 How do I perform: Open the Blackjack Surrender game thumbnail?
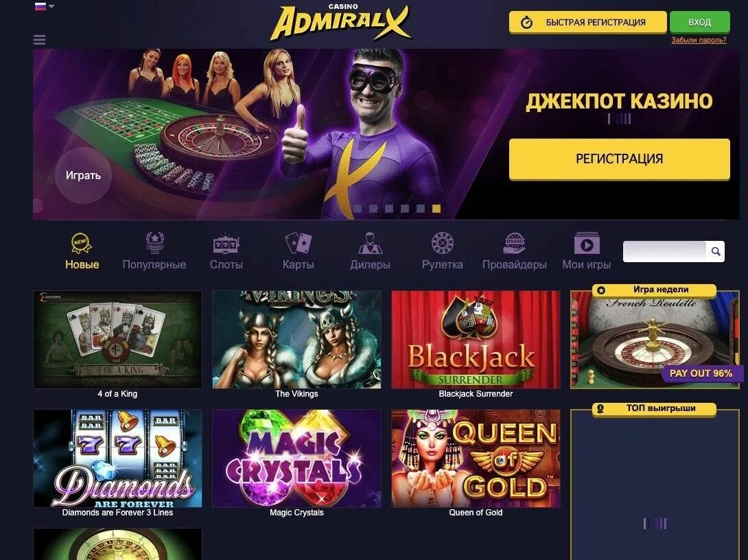(476, 340)
